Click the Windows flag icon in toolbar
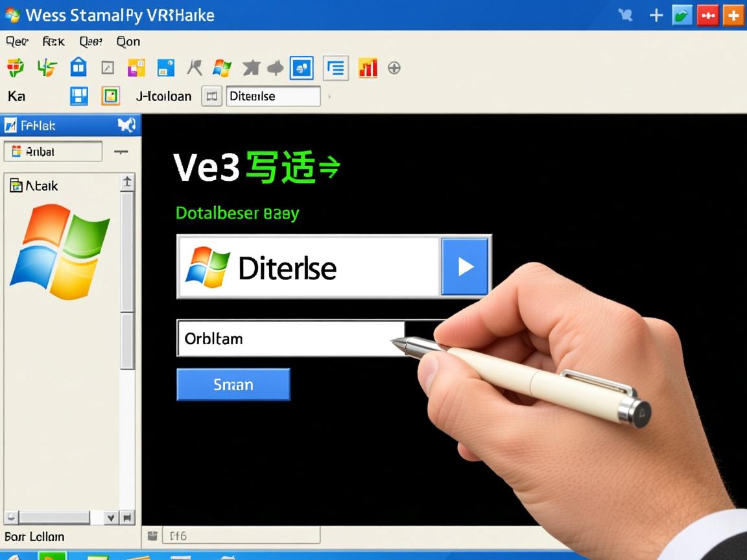The image size is (747, 560). pos(222,67)
